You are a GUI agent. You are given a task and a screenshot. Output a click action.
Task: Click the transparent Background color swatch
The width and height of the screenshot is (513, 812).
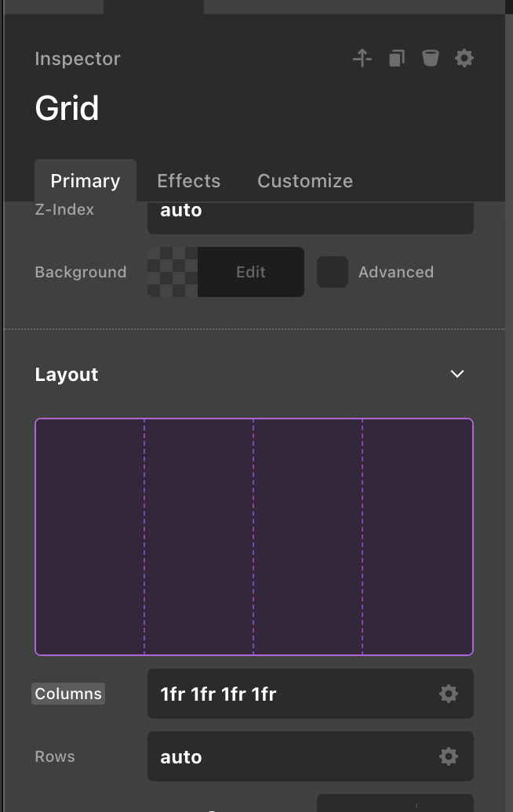click(x=173, y=272)
